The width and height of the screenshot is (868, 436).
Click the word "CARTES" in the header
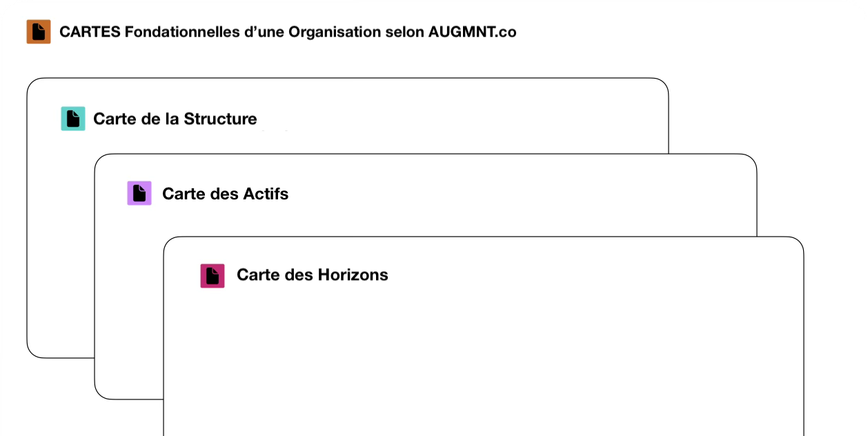tap(90, 32)
